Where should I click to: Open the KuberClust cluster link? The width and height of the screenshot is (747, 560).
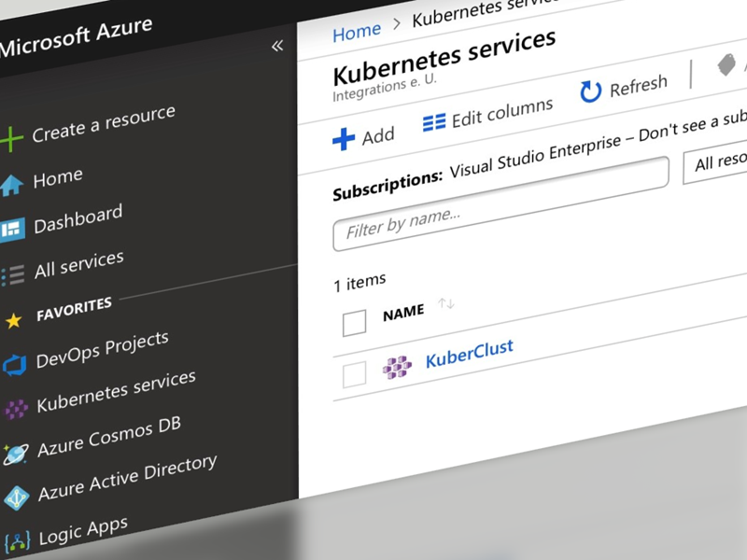point(470,354)
